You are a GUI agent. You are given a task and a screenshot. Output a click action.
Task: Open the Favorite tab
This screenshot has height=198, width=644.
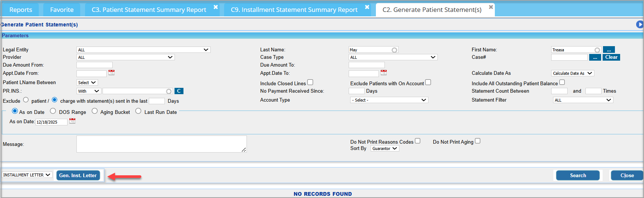tap(62, 10)
